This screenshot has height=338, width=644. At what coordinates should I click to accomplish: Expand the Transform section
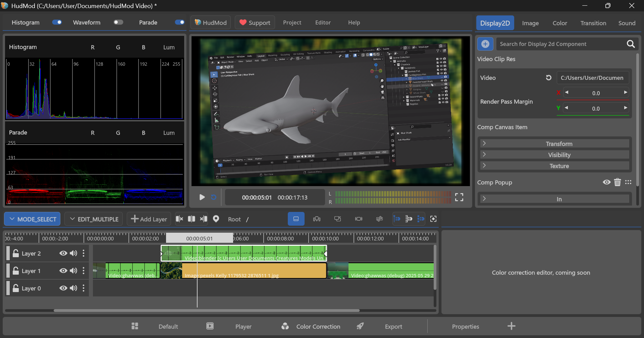(x=554, y=144)
